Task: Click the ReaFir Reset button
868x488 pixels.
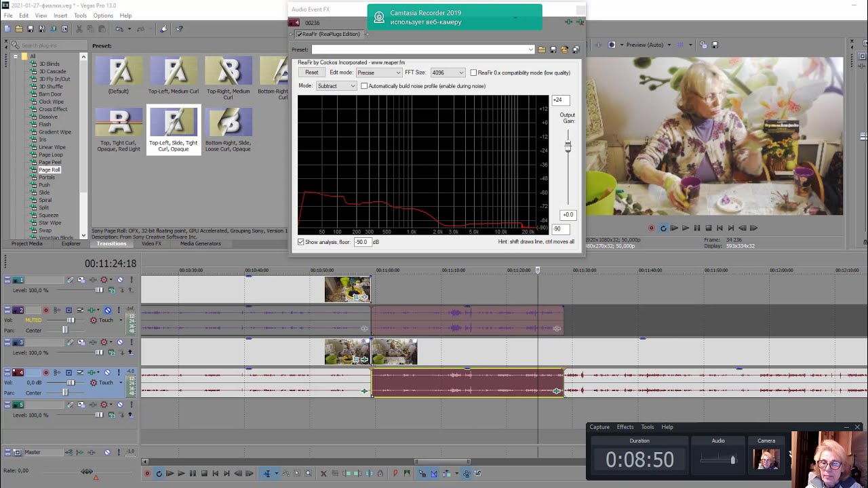Action: click(x=312, y=73)
